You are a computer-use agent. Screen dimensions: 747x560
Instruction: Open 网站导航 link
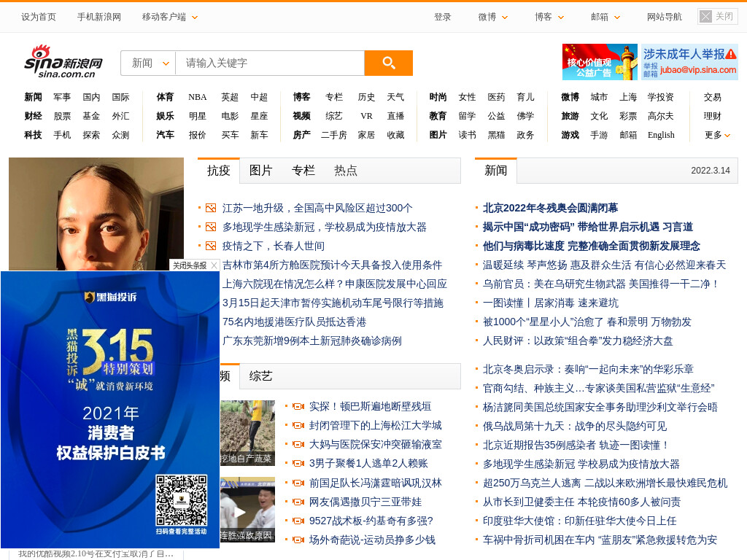[x=664, y=17]
